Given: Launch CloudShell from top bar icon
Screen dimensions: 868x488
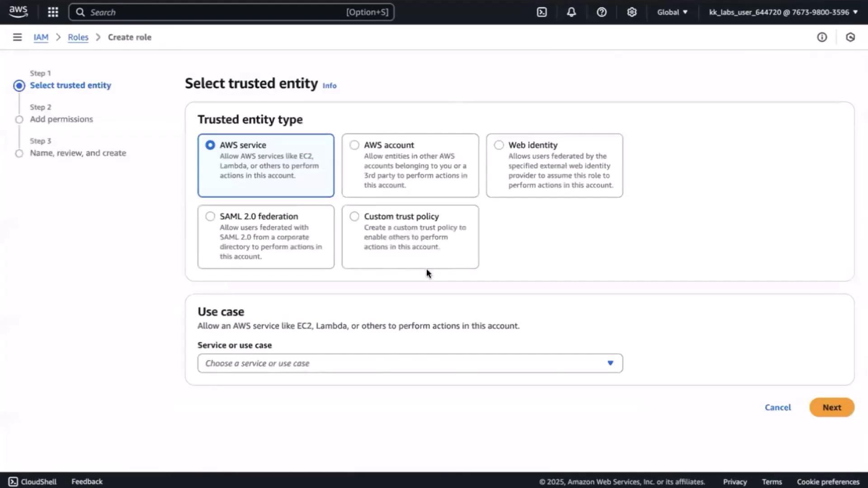Looking at the screenshot, I should click(x=542, y=12).
